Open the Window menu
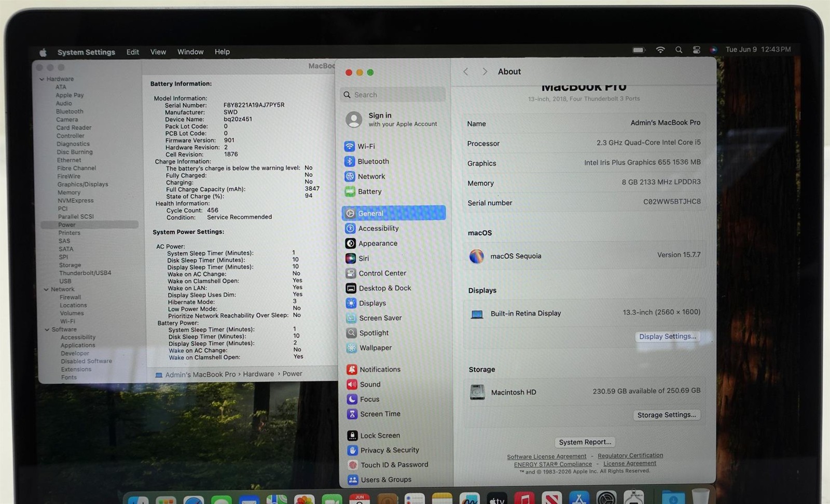830x504 pixels. [190, 52]
